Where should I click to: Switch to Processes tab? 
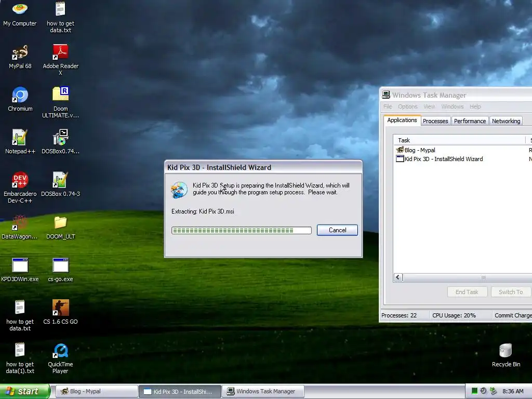(435, 121)
